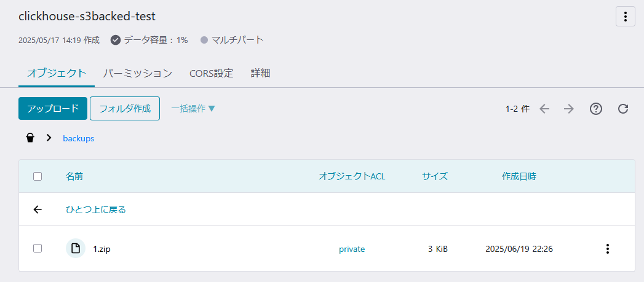Click the refresh icon
Screen dimensions: 644x282
[623, 109]
